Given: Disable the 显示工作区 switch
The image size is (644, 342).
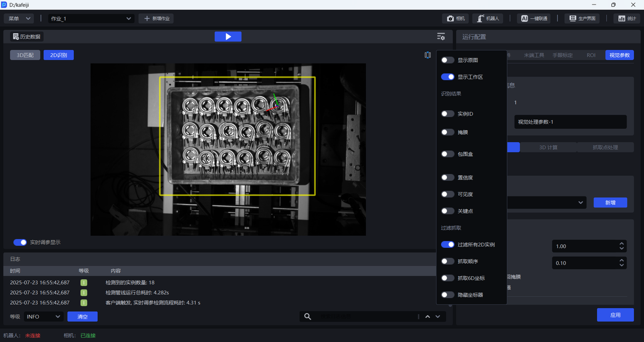Looking at the screenshot, I should click(x=448, y=77).
